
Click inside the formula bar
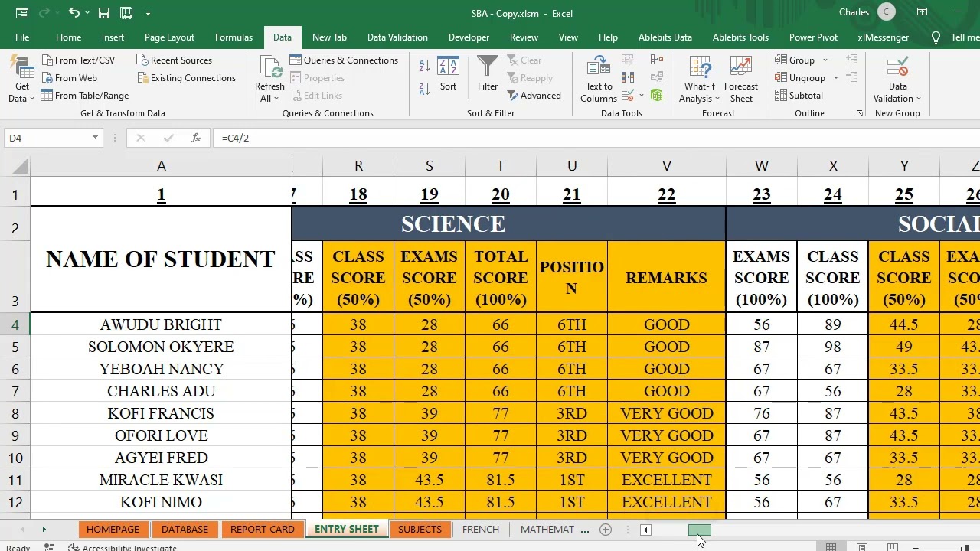[597, 138]
